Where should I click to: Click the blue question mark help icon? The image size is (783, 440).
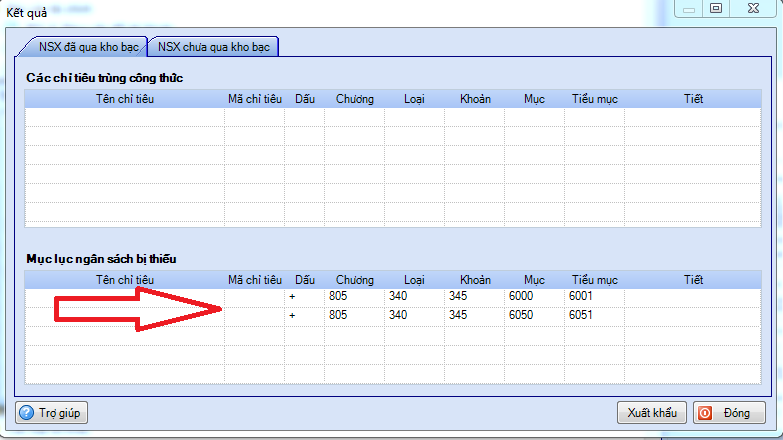point(26,413)
